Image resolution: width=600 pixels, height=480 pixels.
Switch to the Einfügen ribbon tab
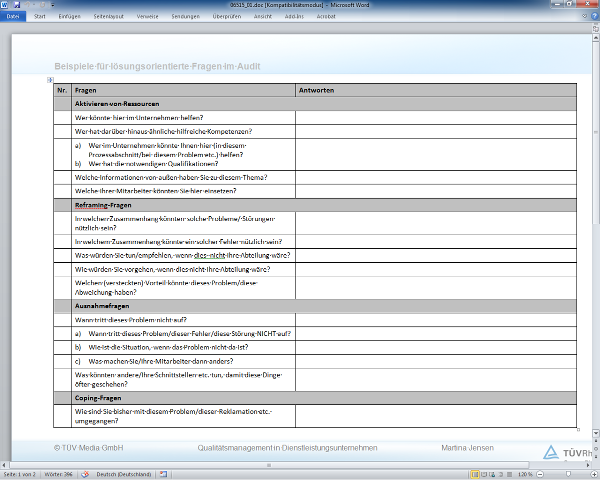pos(69,16)
